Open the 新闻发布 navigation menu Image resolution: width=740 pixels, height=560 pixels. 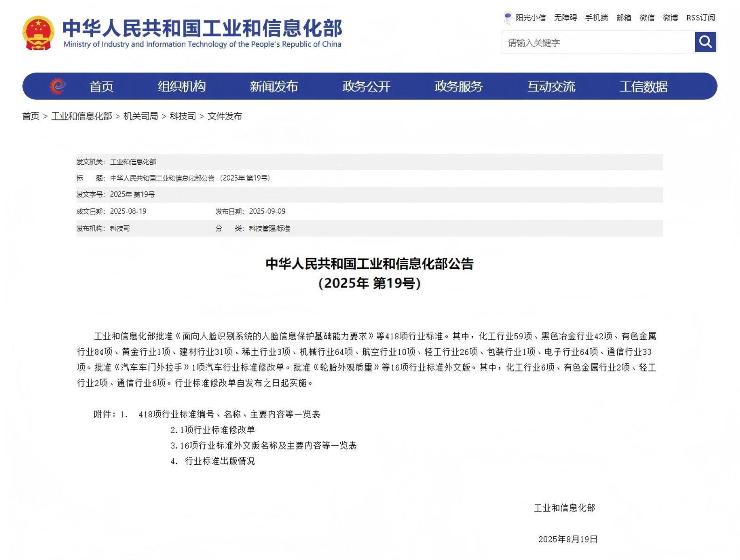point(274,87)
